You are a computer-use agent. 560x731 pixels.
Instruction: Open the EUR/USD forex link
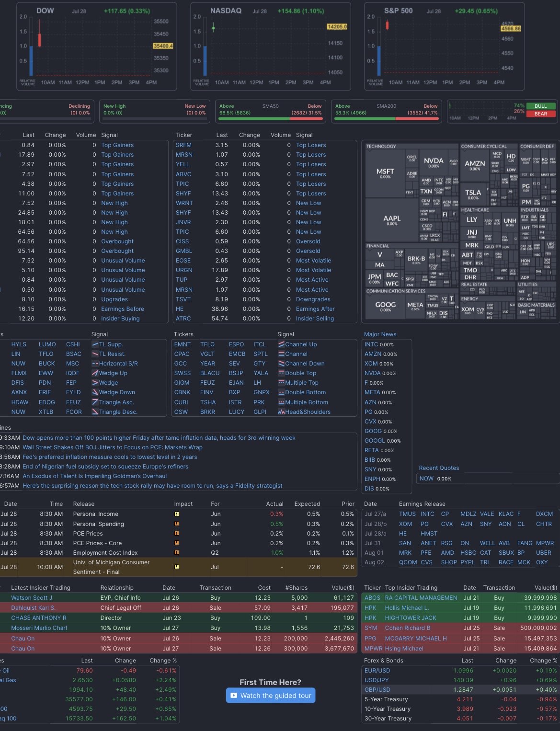point(377,671)
